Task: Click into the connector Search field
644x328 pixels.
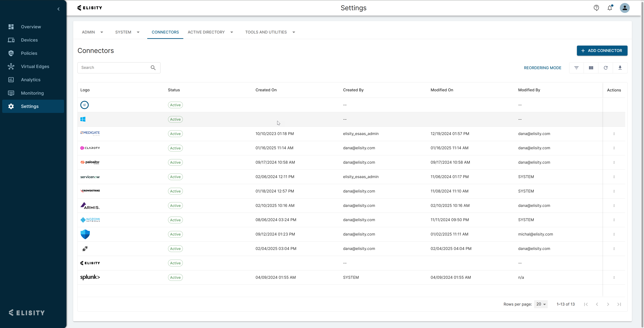Action: (114, 68)
